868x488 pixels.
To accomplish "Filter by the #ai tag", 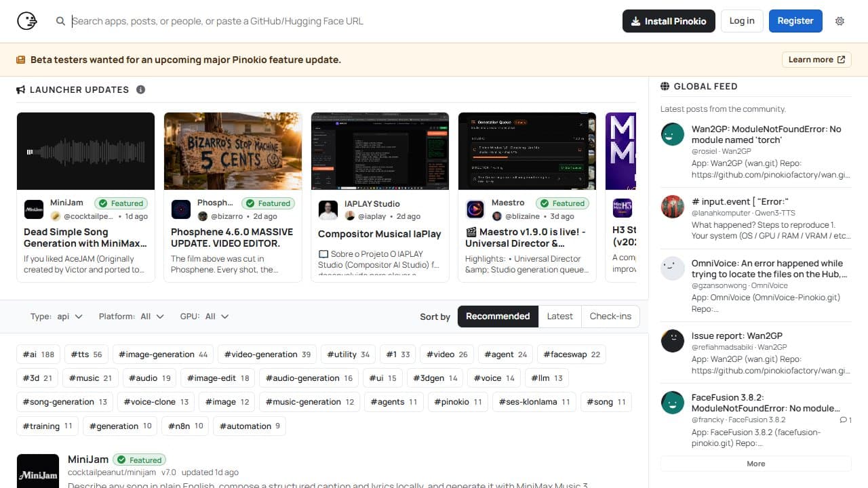I will [x=39, y=354].
